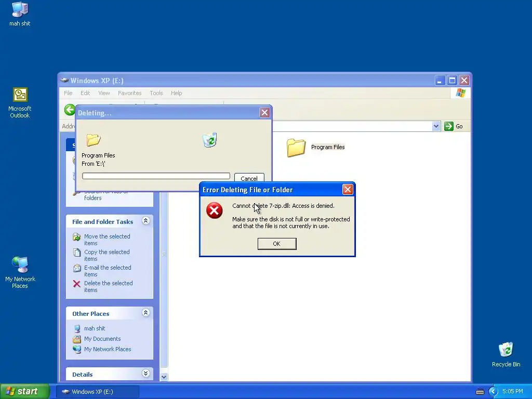Image resolution: width=532 pixels, height=399 pixels.
Task: Click the green Go arrow button
Action: [x=448, y=126]
